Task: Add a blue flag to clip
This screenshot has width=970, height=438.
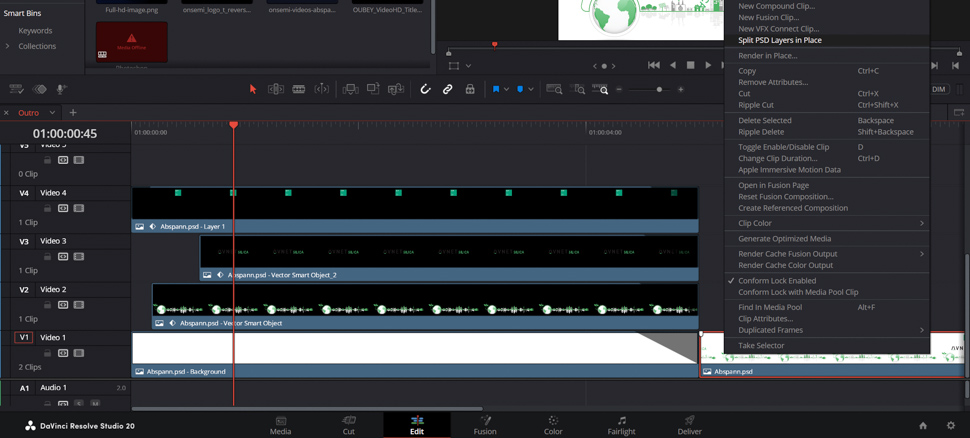Action: [x=496, y=89]
